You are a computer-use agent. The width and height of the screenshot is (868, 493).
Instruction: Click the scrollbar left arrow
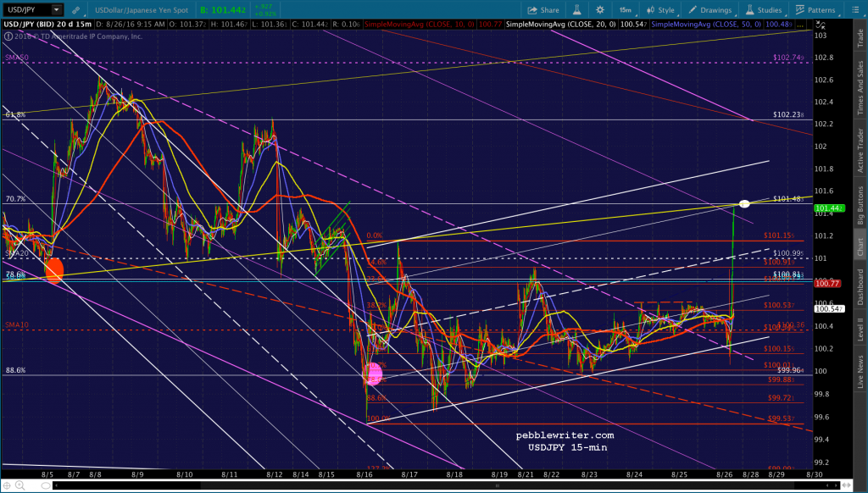tap(55, 486)
